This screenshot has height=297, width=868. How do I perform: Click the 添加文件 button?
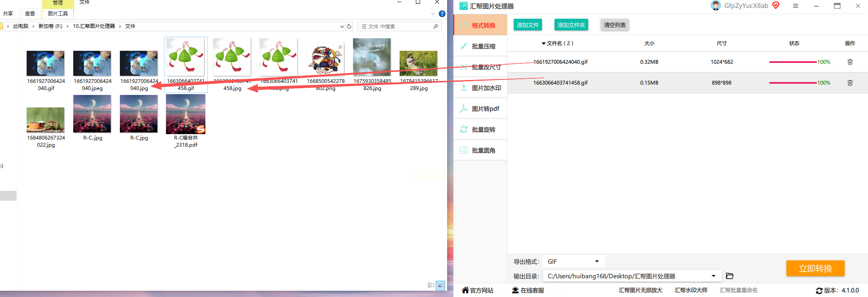[x=527, y=25]
